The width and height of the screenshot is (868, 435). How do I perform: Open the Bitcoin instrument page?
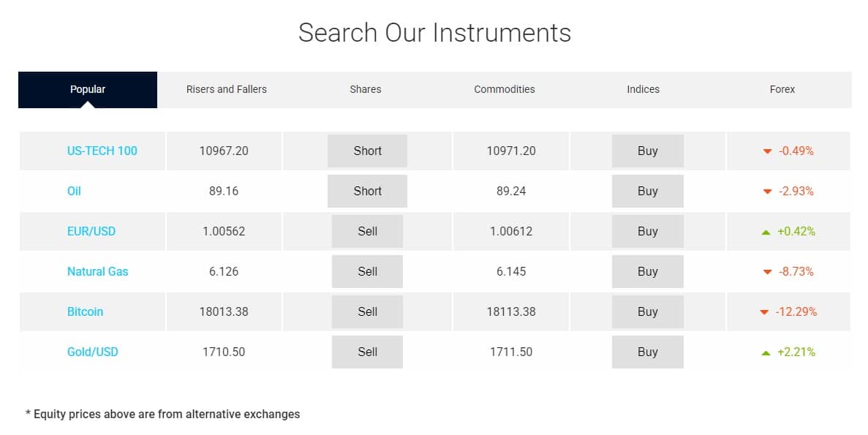click(x=85, y=311)
